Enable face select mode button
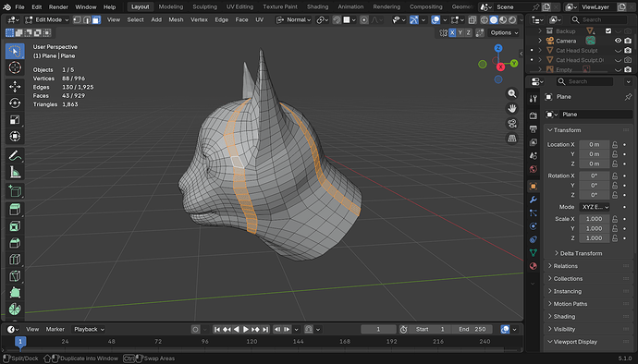The image size is (638, 364). click(x=96, y=19)
